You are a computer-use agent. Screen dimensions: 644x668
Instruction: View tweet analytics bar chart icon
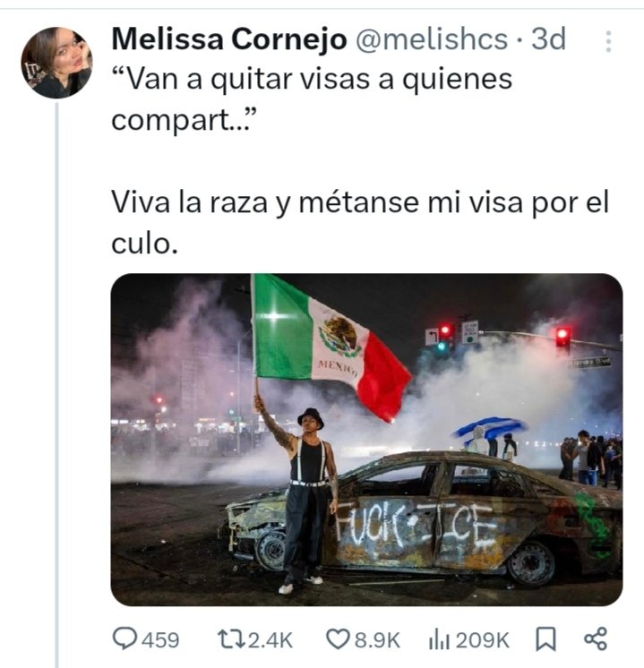[x=439, y=639]
